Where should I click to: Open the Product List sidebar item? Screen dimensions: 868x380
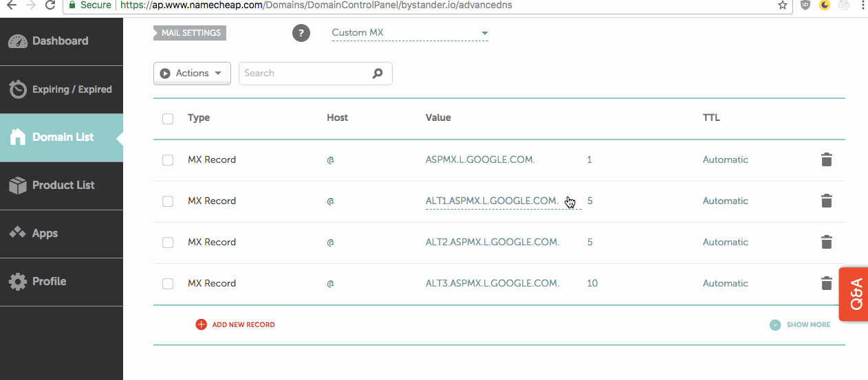(62, 186)
